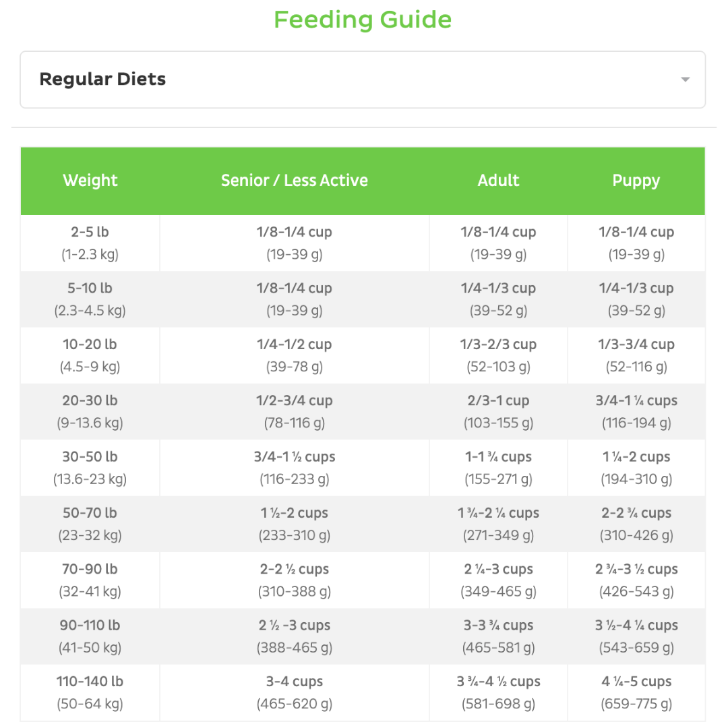728x728 pixels.
Task: Click the dropdown arrow beside Regular Diets
Action: [x=685, y=80]
